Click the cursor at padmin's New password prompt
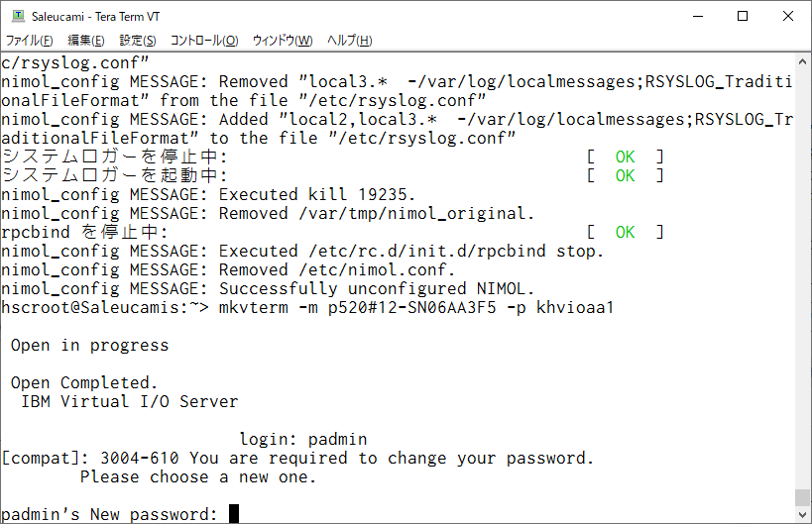Viewport: 812px width, 524px height. click(234, 514)
